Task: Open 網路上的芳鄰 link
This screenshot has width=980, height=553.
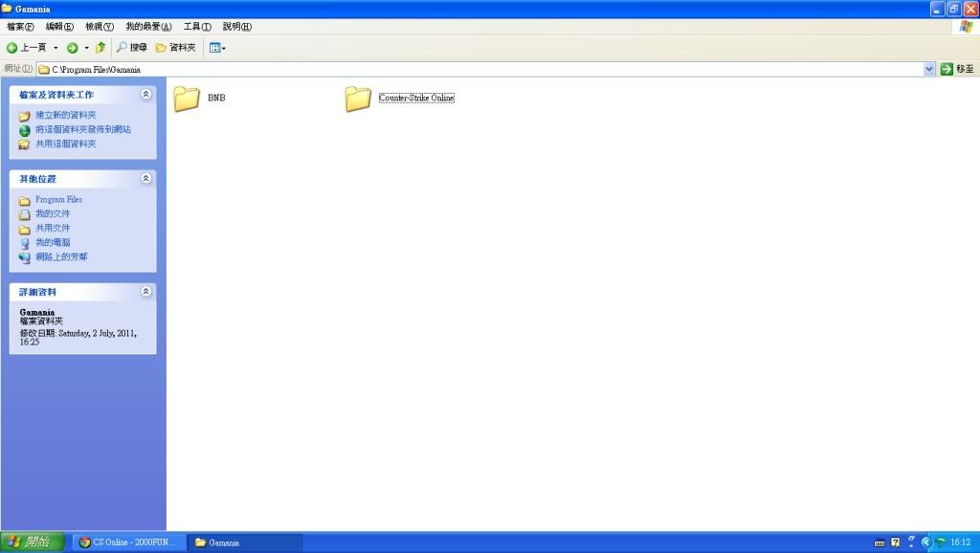Action: tap(61, 256)
